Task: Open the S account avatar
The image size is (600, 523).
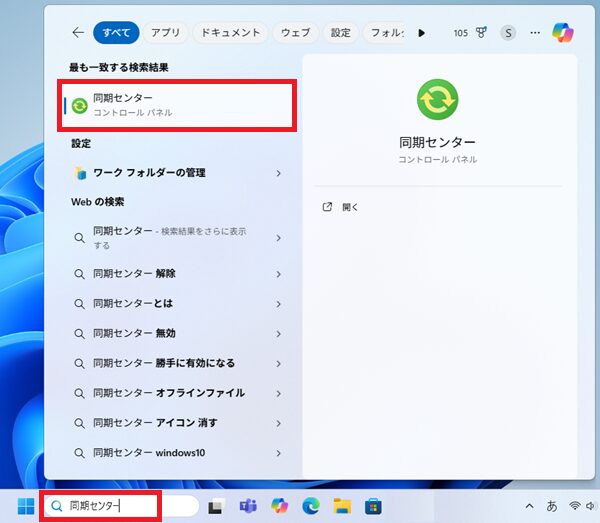Action: [508, 33]
